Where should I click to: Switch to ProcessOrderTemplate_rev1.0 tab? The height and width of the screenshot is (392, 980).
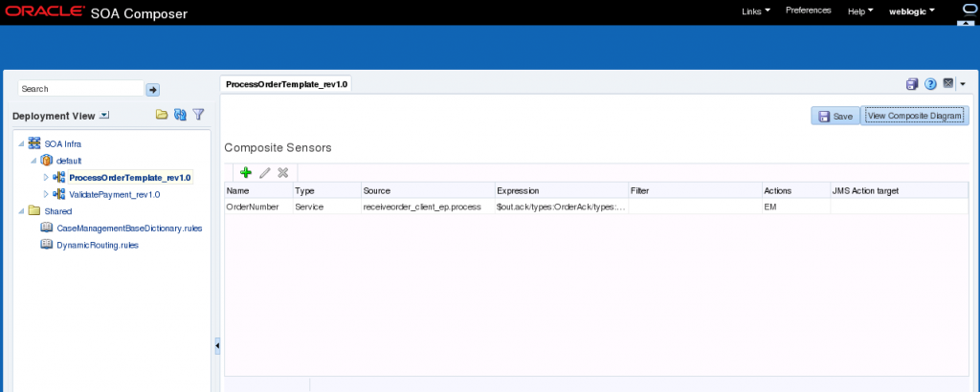coord(286,83)
